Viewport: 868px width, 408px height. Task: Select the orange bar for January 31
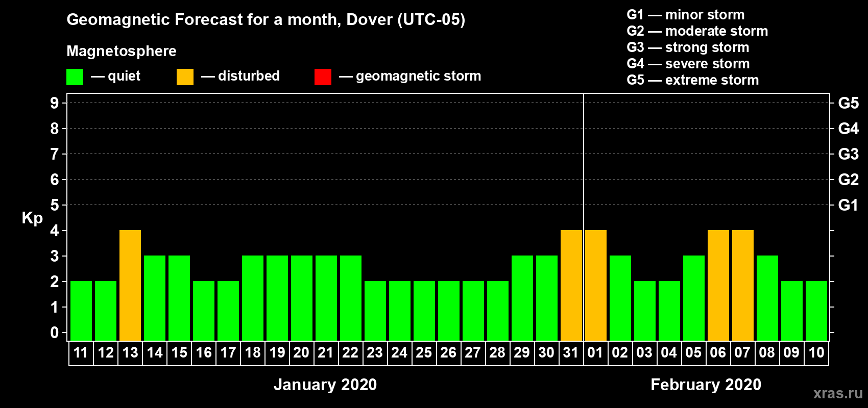coord(571,286)
